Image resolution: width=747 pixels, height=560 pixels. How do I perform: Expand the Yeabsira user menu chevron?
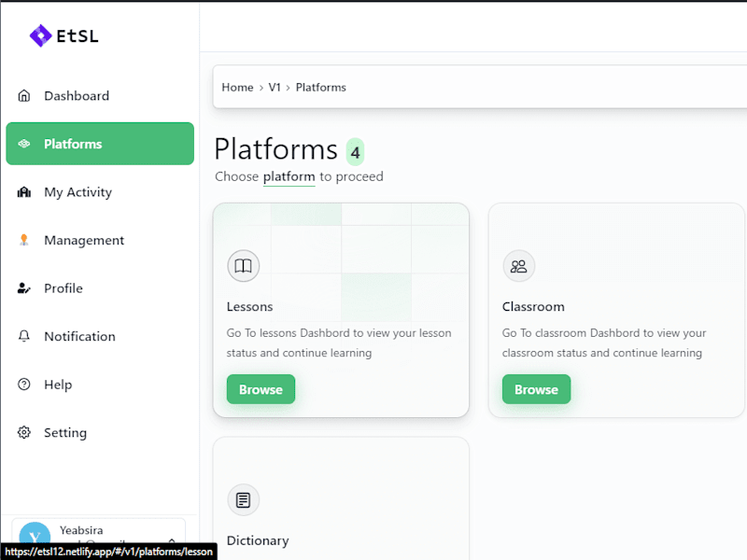coord(172,540)
